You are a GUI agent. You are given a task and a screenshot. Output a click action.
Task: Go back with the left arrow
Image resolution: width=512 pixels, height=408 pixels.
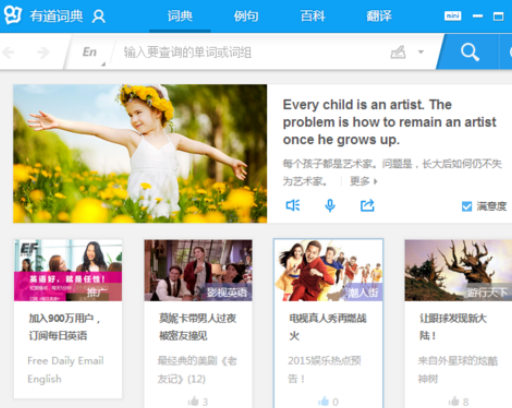pyautogui.click(x=8, y=52)
